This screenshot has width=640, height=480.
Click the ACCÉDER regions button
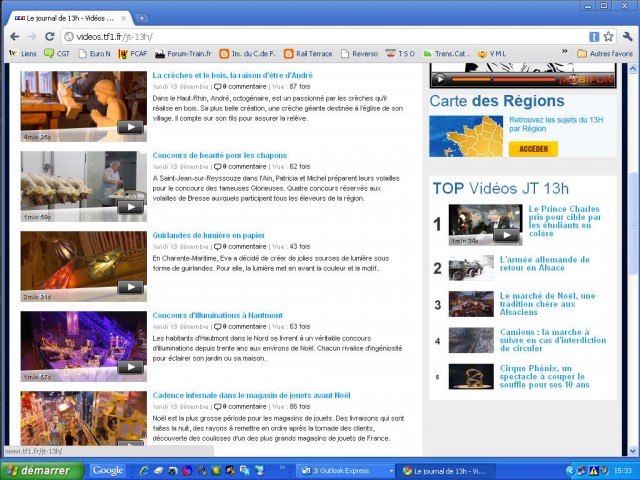[x=533, y=149]
